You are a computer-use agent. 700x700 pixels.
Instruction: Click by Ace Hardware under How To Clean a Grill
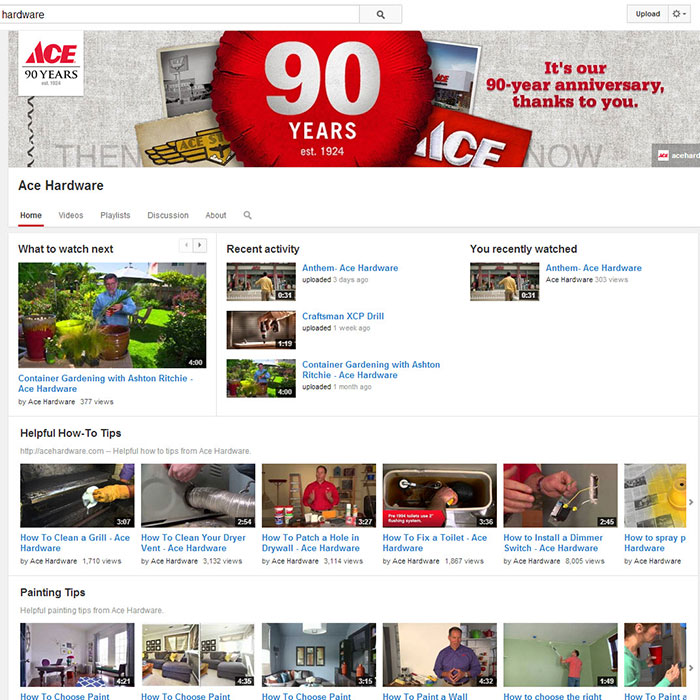tap(49, 561)
